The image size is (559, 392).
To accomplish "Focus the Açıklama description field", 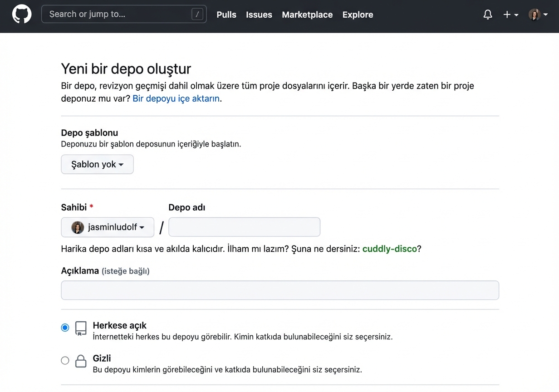I will click(279, 290).
